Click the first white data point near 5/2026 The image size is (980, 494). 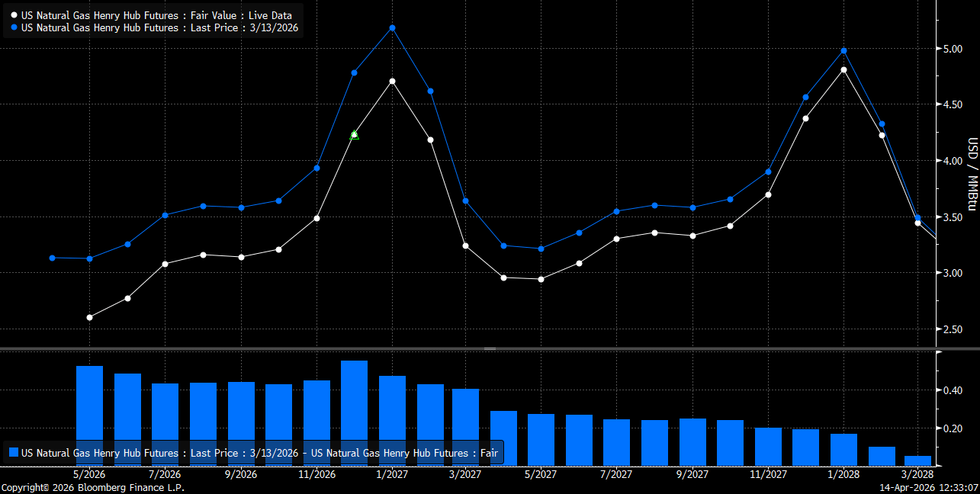point(90,317)
